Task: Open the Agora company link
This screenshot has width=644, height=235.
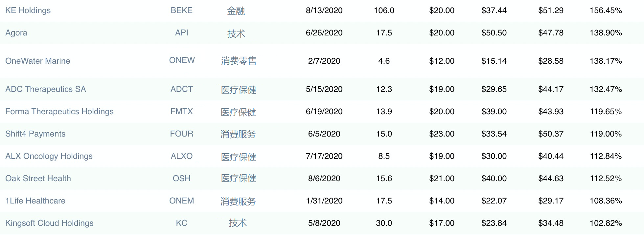Action: (x=16, y=33)
